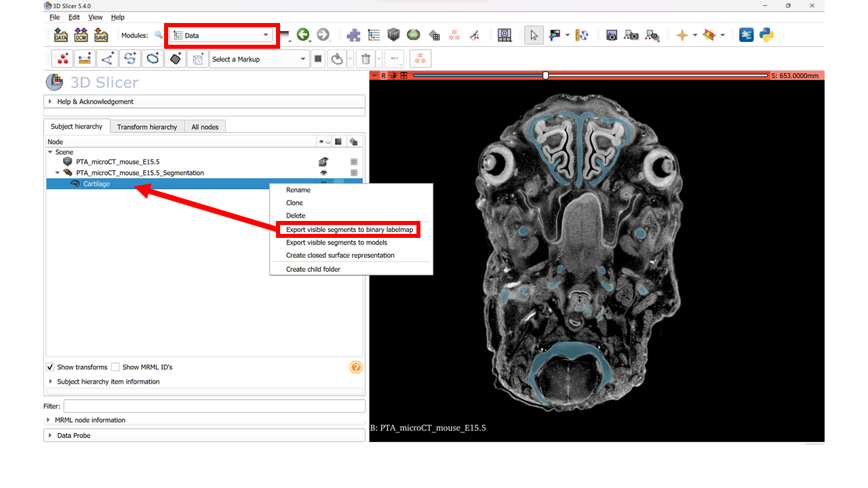Image resolution: width=868 pixels, height=488 pixels.
Task: Toggle the orange crosshair icon
Action: [x=682, y=35]
